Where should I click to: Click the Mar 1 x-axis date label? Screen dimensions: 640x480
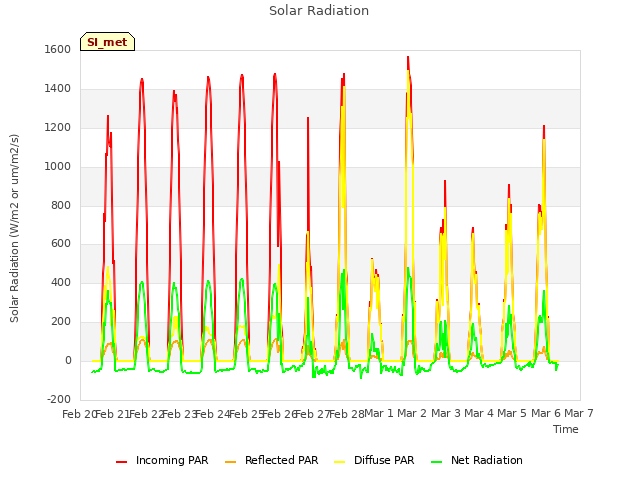pos(378,414)
